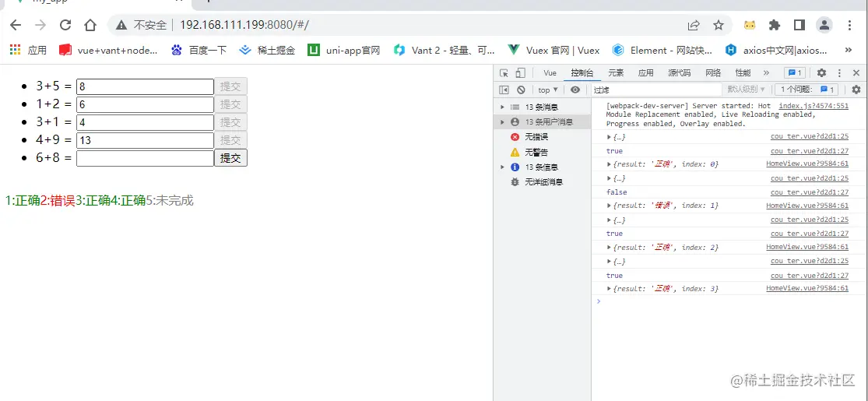This screenshot has height=401, width=868.
Task: Select the red 2:错误 result text
Action: (58, 201)
